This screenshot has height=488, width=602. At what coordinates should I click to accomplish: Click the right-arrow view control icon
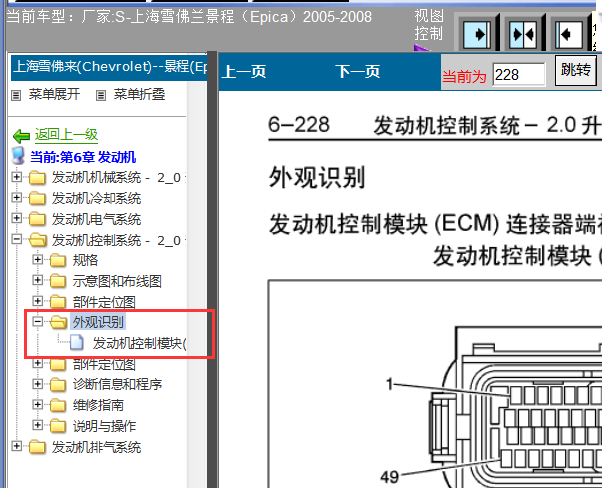tap(476, 34)
